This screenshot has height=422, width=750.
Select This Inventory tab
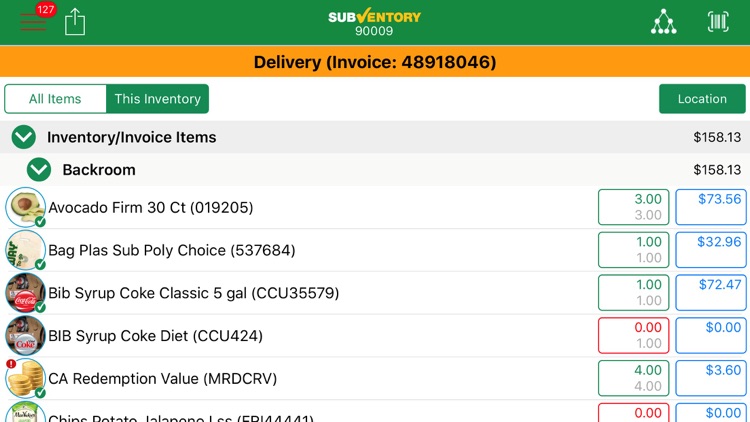click(157, 99)
